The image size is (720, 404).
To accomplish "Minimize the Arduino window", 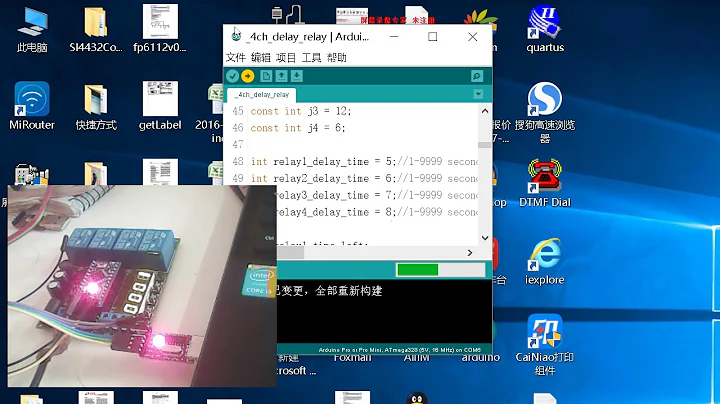I will (394, 37).
